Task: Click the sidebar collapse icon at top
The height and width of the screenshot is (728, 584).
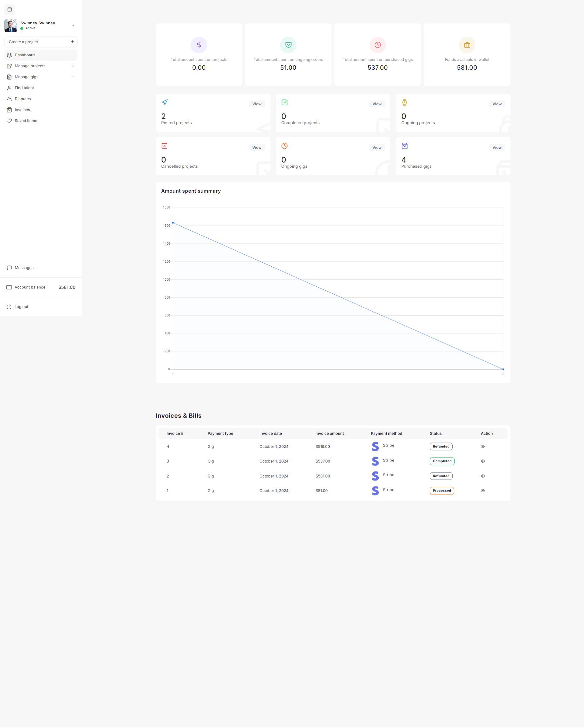Action: pyautogui.click(x=9, y=9)
